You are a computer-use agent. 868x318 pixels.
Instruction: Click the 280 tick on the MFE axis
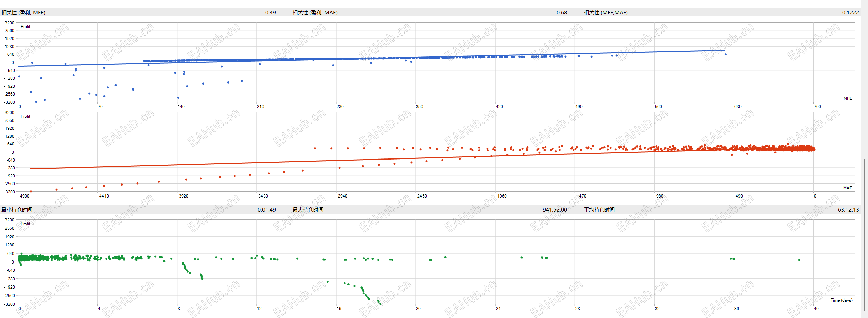(x=340, y=107)
